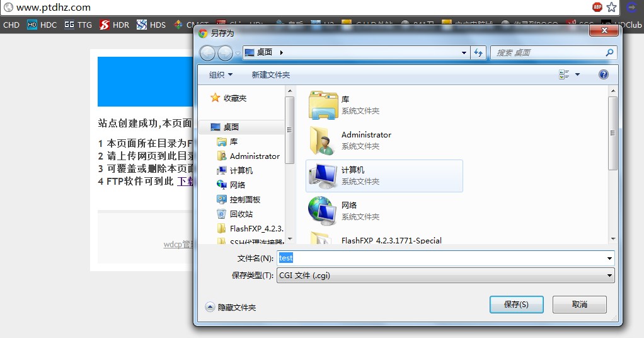Click the refresh button beside address path
This screenshot has width=644, height=338.
coord(478,52)
